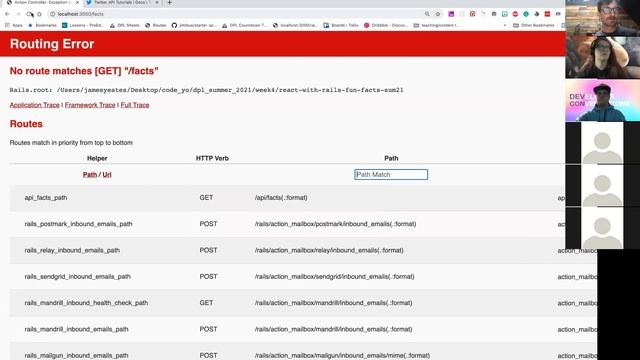
Task: Open the Application Trace link
Action: [35, 105]
